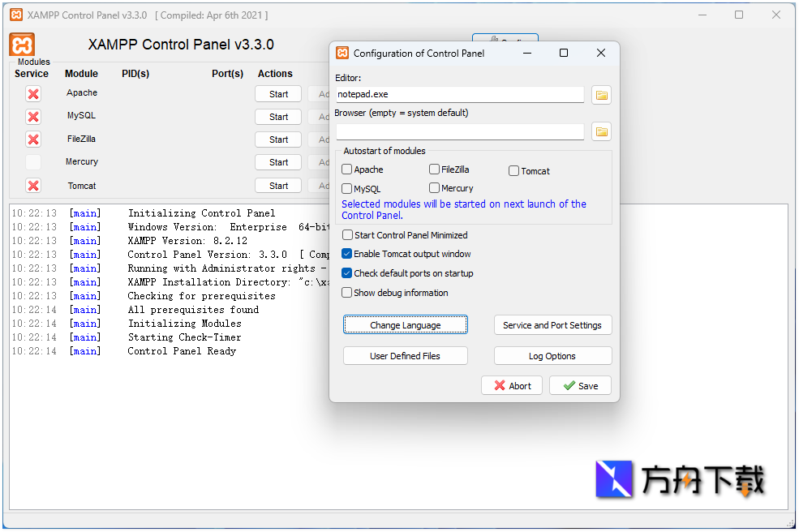Click the empty Mercury service box

33,162
